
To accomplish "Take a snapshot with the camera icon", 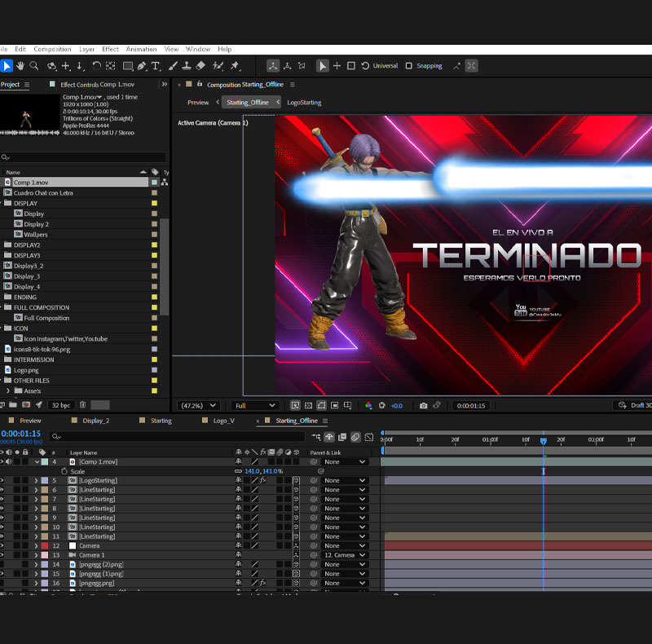I will click(x=423, y=406).
